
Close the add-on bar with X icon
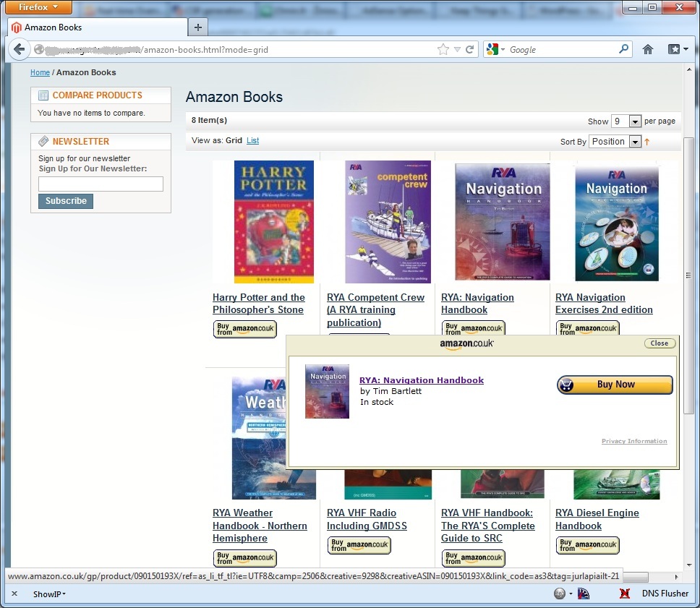point(14,594)
